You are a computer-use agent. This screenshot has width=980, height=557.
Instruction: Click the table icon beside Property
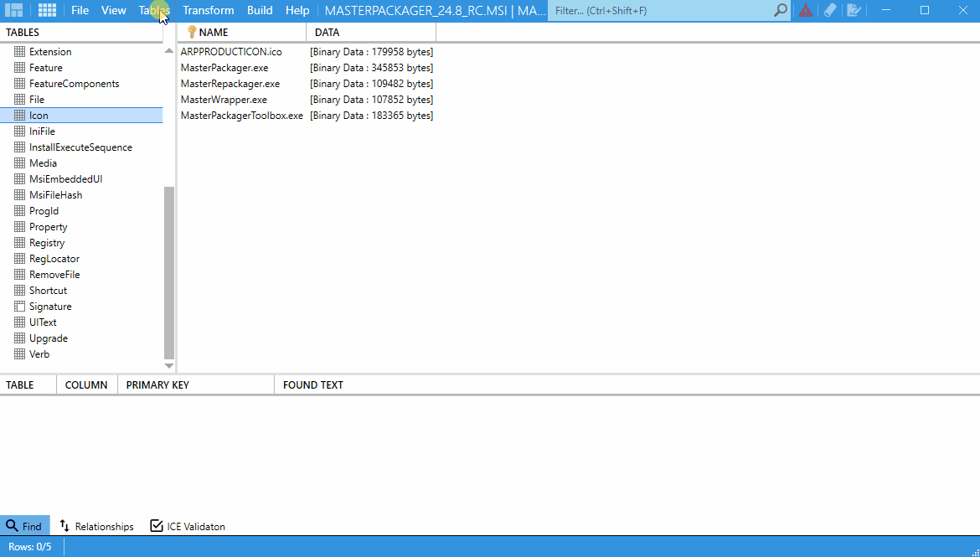click(19, 227)
